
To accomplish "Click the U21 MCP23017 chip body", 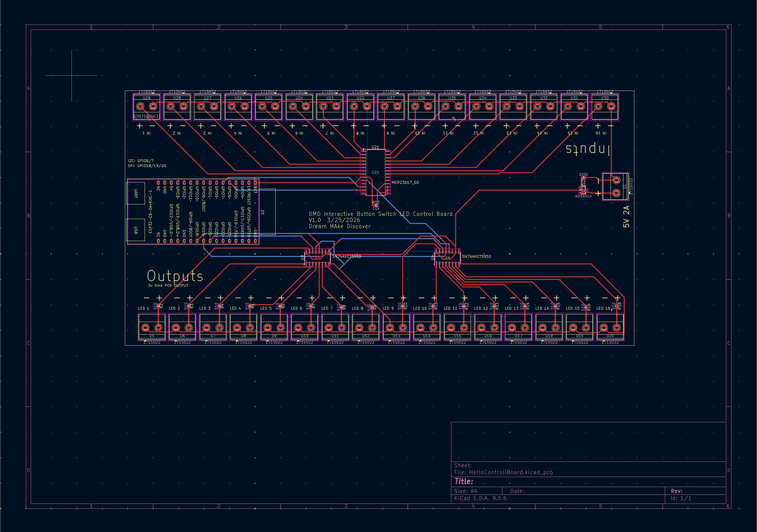I will pos(375,172).
